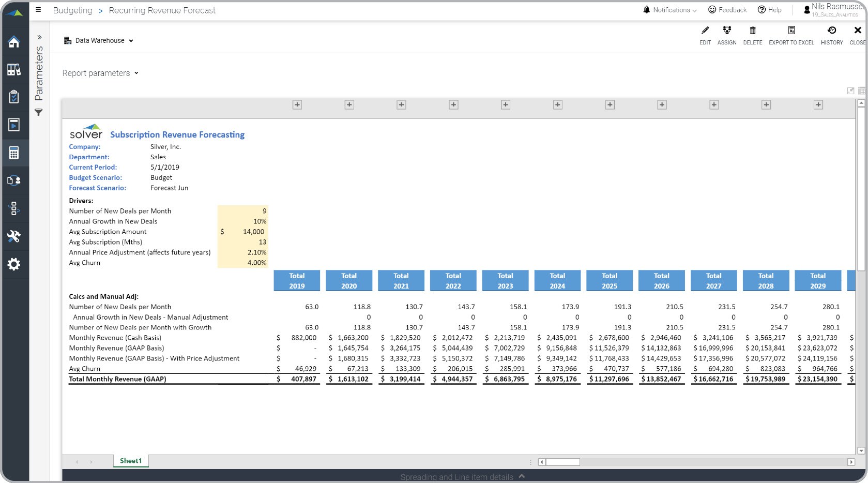
Task: Click the Feedback button
Action: (x=727, y=10)
